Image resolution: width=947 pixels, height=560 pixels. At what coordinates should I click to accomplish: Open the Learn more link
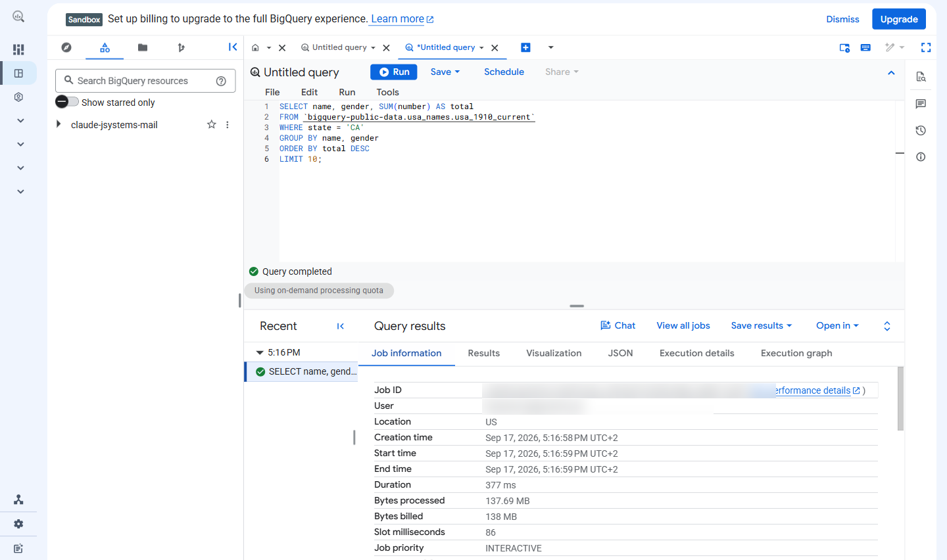click(402, 19)
